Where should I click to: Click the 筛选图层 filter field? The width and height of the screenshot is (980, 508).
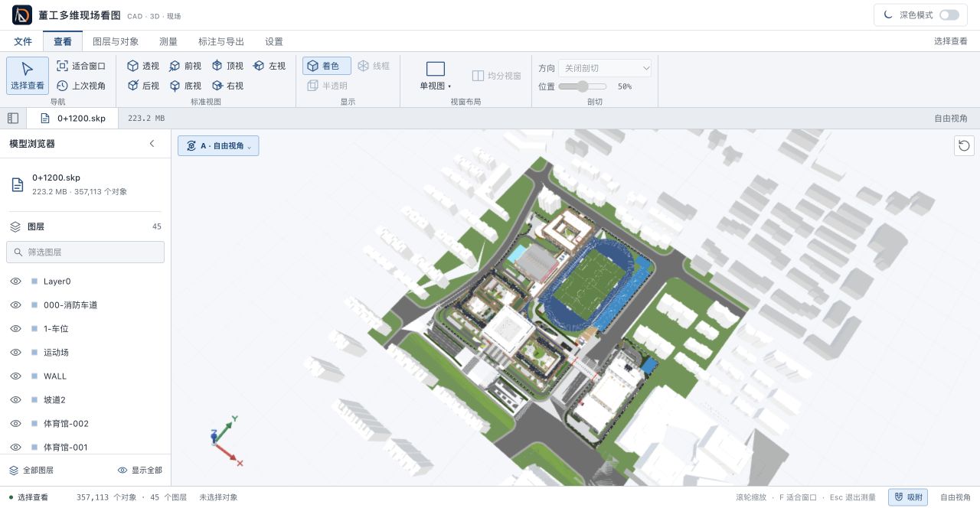point(85,252)
